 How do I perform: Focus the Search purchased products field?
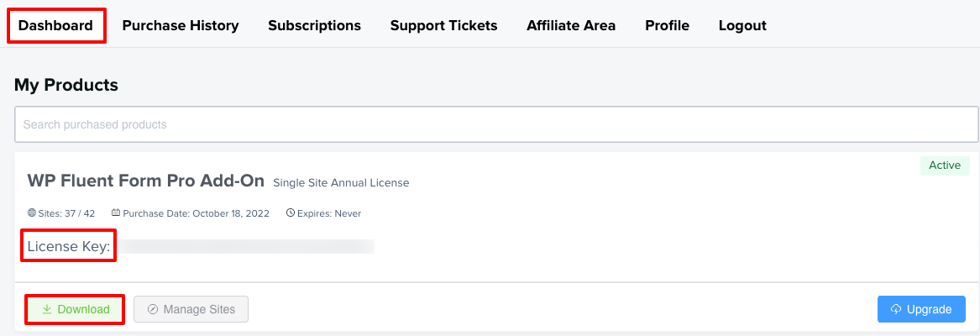495,124
